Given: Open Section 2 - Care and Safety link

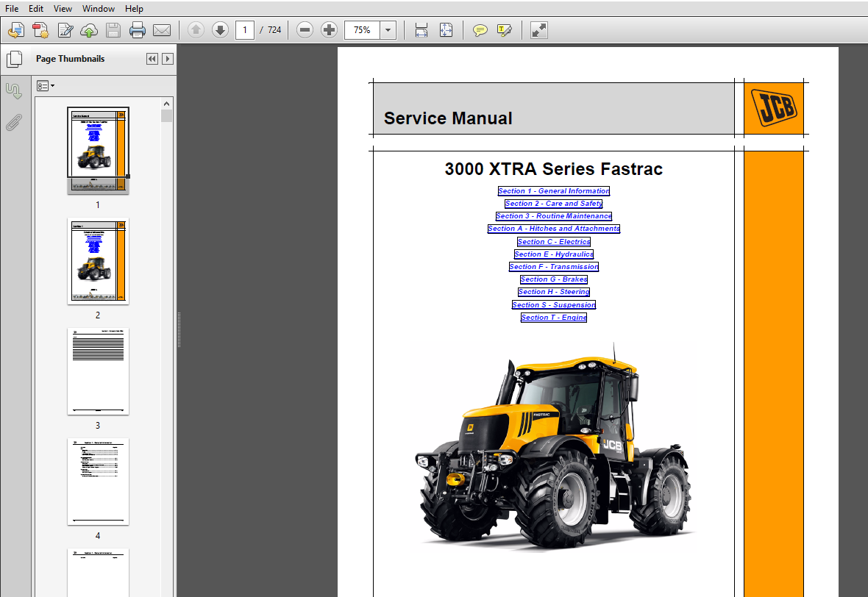Looking at the screenshot, I should tap(554, 204).
